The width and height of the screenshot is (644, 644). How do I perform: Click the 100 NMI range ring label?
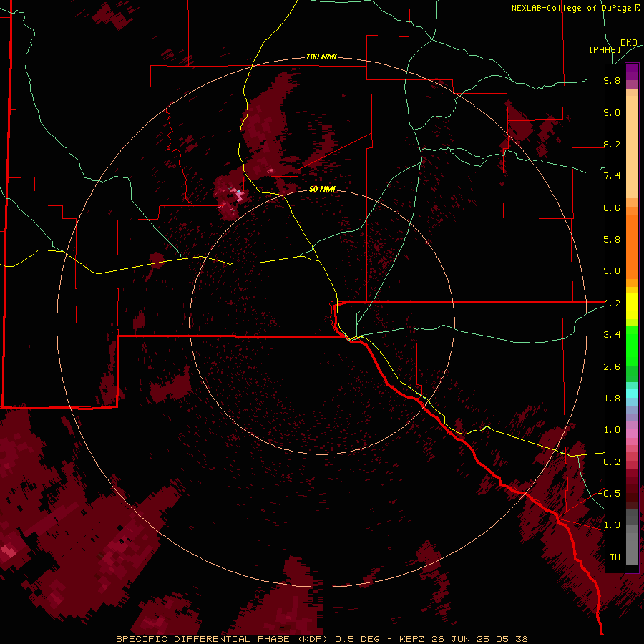pos(321,57)
